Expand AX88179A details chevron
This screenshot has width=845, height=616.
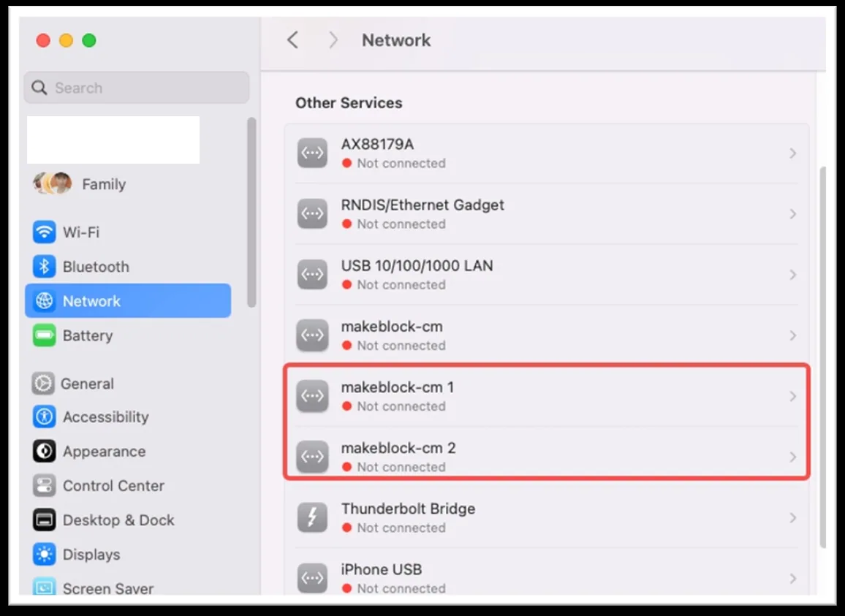click(792, 153)
